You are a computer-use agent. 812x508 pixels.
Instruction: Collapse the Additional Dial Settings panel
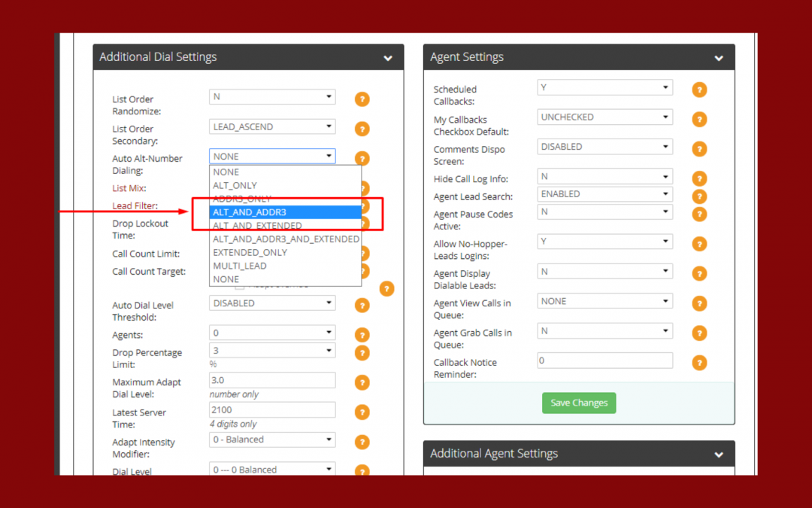(388, 58)
